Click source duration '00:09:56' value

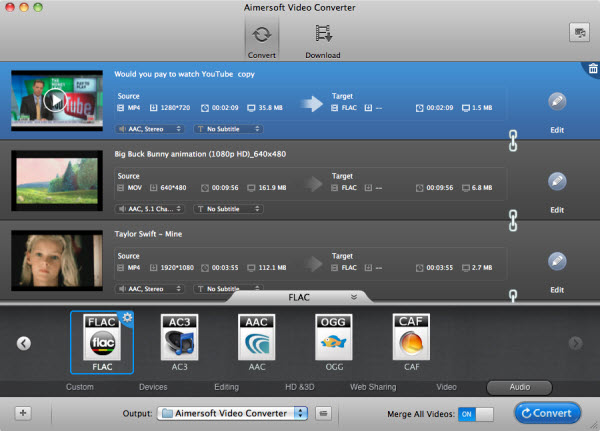[225, 188]
